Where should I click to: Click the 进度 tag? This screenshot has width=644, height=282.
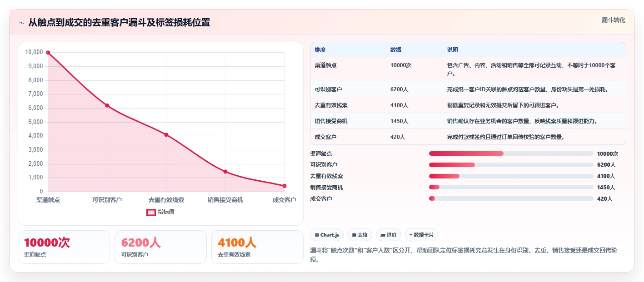[389, 235]
